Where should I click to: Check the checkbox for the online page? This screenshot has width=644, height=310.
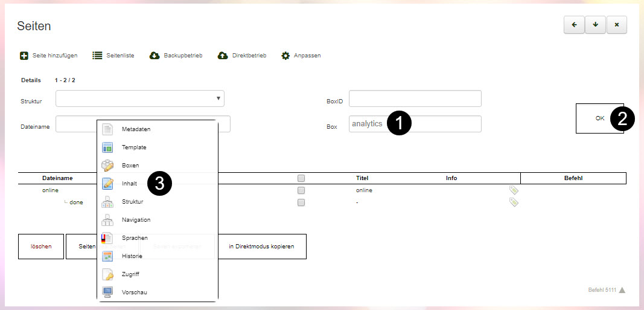coord(301,190)
